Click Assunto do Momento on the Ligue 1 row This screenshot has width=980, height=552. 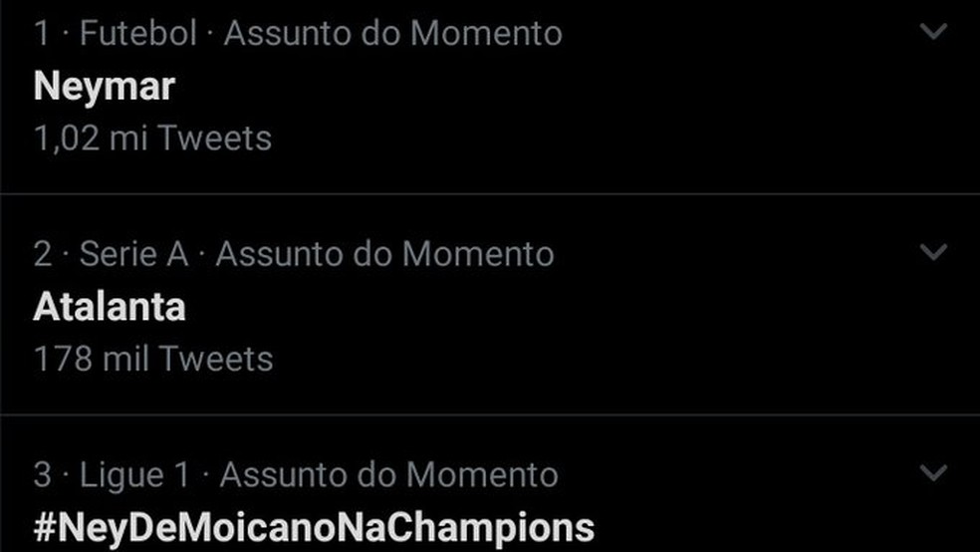click(388, 474)
